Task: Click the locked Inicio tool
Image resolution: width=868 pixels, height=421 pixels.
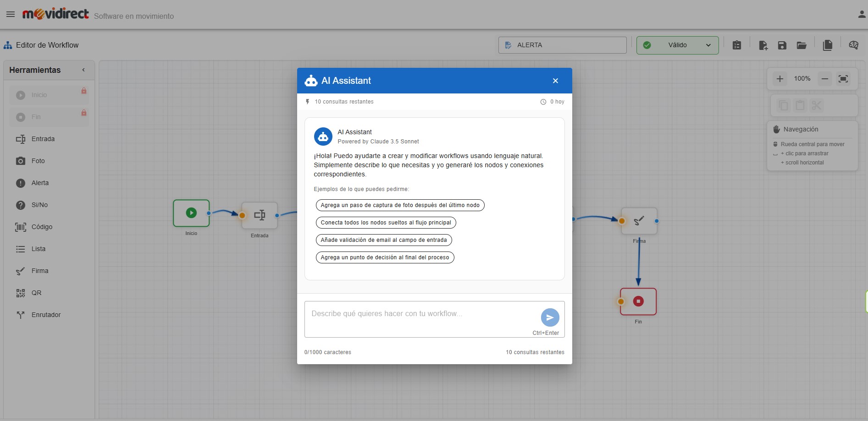Action: point(49,95)
